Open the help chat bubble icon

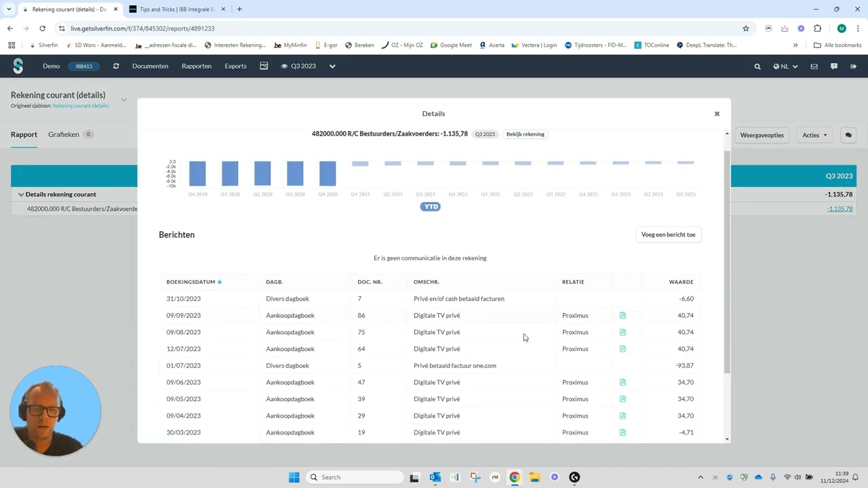point(834,66)
